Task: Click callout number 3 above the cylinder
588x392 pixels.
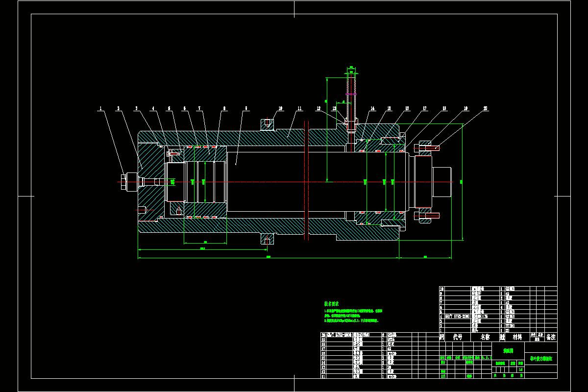Action: pos(137,108)
